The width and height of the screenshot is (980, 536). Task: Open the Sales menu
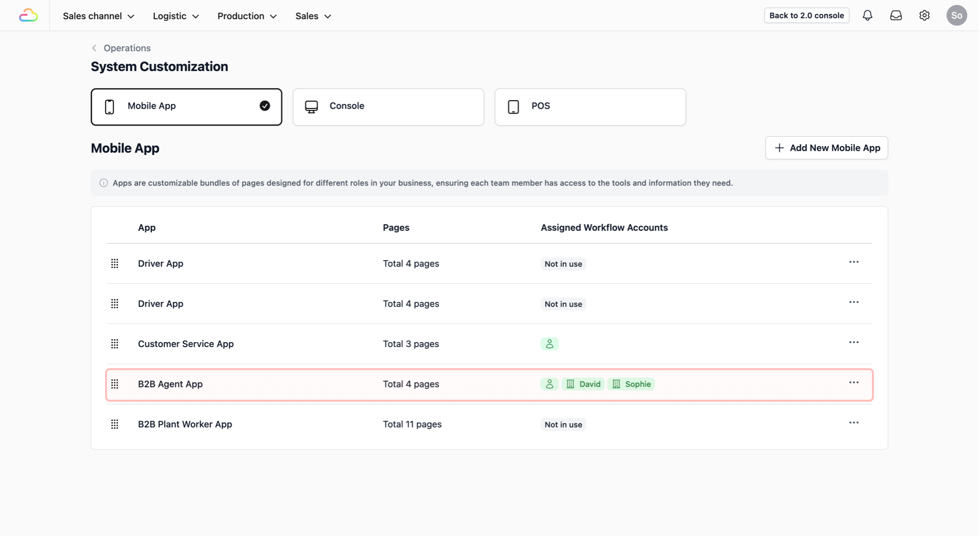pyautogui.click(x=313, y=16)
